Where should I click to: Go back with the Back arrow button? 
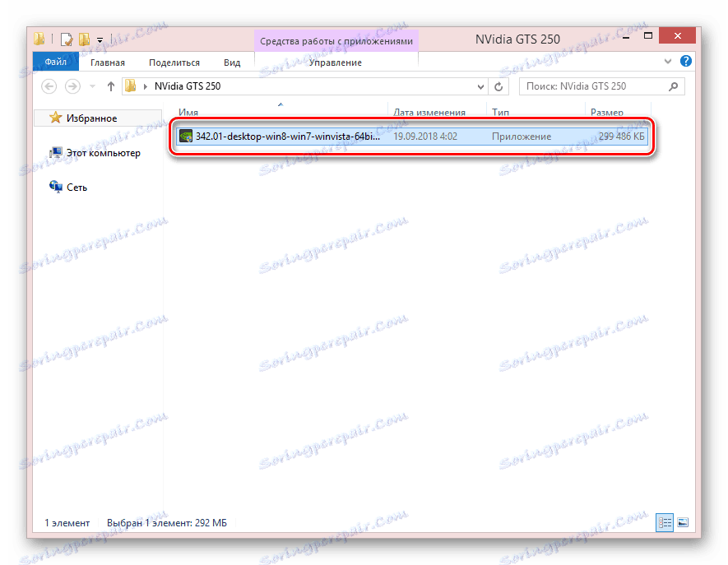(49, 86)
